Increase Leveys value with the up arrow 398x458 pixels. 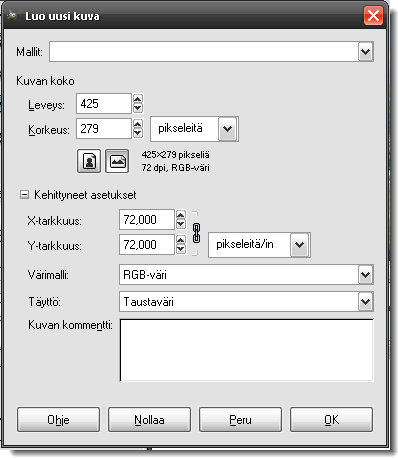pyautogui.click(x=138, y=99)
